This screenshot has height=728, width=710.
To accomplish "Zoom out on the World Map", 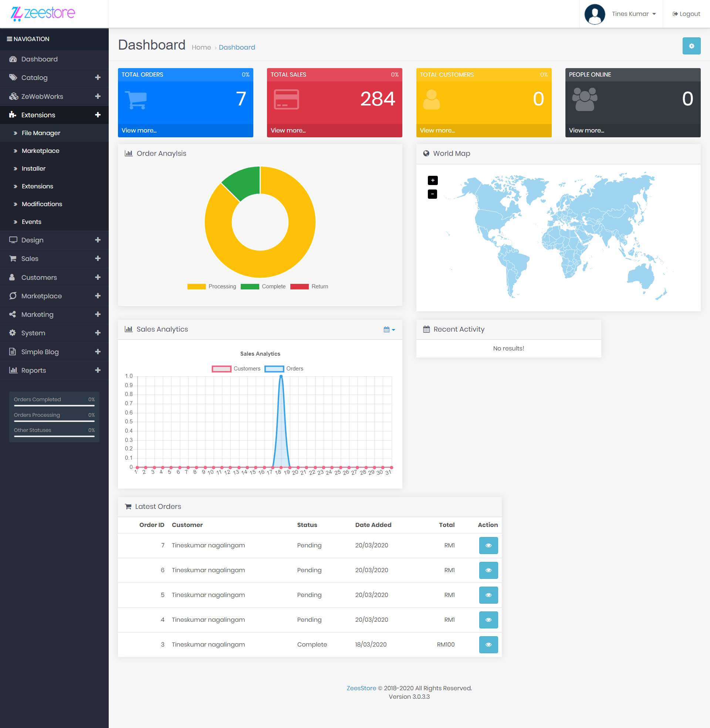I will pyautogui.click(x=432, y=194).
